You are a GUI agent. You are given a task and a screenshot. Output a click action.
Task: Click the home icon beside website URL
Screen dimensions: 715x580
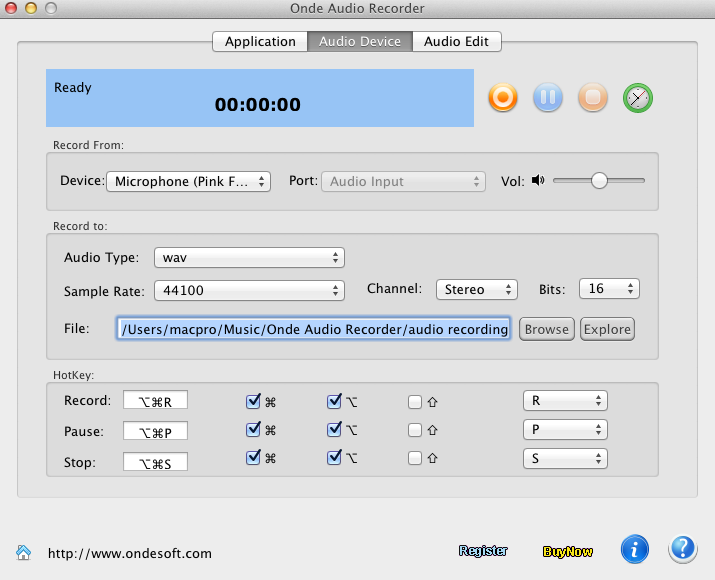click(x=23, y=552)
